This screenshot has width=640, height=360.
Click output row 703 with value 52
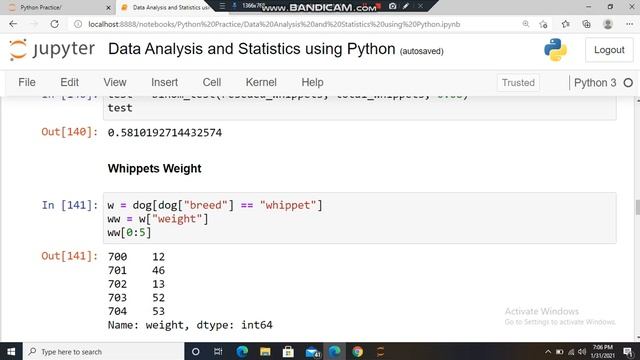coord(136,298)
